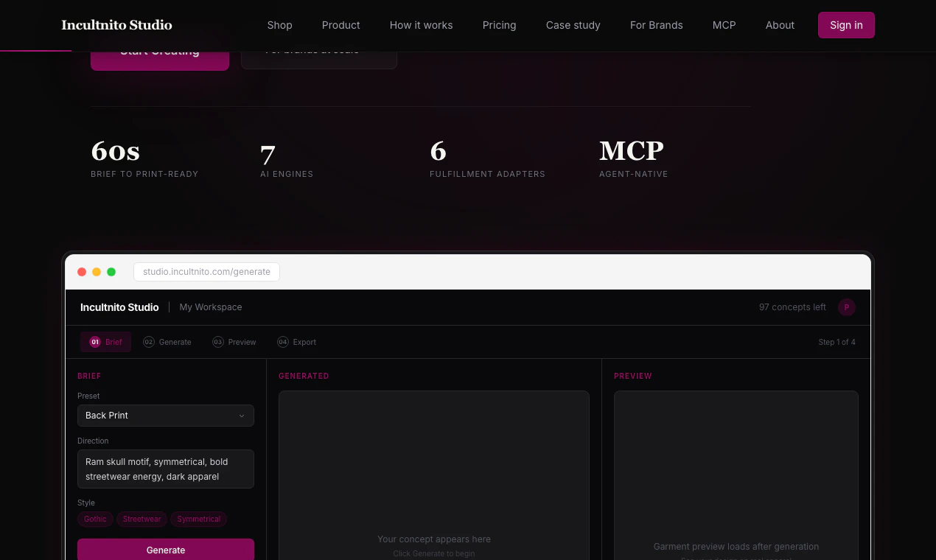Image resolution: width=936 pixels, height=560 pixels.
Task: Expand the Back Print preset dropdown
Action: (x=166, y=416)
